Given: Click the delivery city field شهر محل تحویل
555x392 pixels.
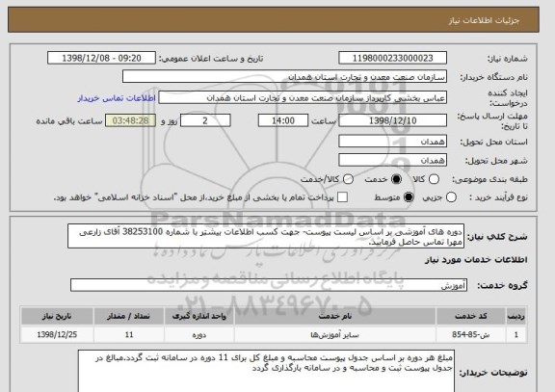Looking at the screenshot, I should click(x=392, y=160).
